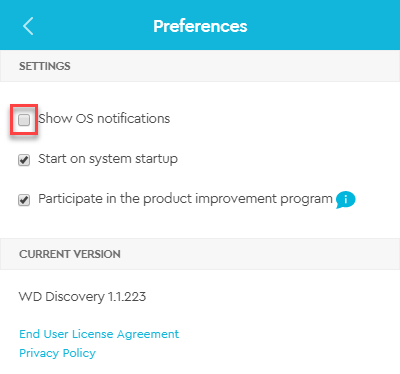Disable product improvement program participation checkbox
400x374 pixels.
click(x=24, y=200)
